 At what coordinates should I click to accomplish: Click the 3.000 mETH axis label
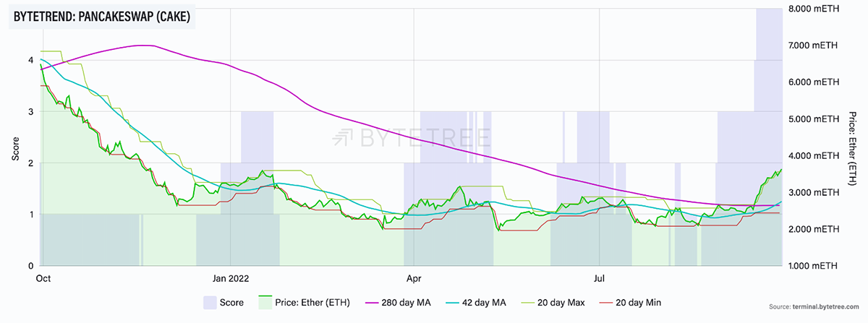pyautogui.click(x=812, y=193)
